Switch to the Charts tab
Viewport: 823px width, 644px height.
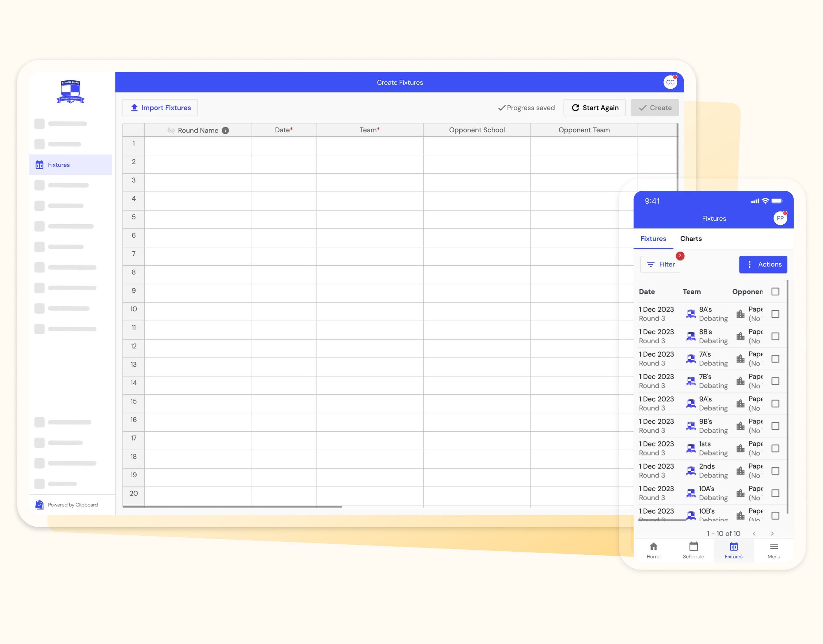coord(691,238)
